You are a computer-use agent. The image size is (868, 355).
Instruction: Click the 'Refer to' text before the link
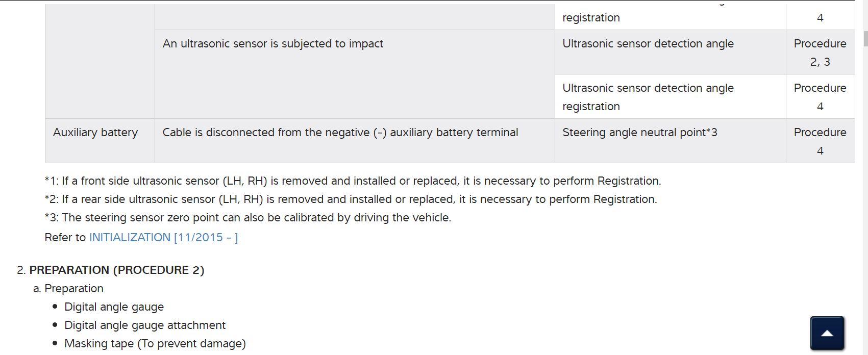65,238
